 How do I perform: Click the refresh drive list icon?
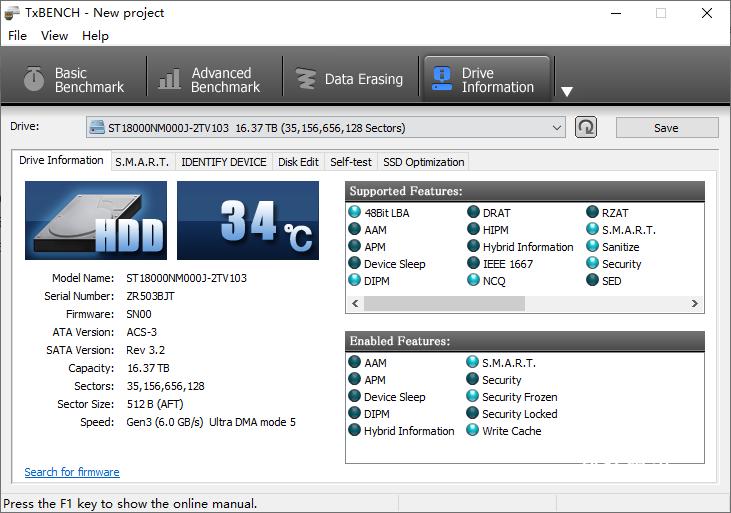(586, 127)
